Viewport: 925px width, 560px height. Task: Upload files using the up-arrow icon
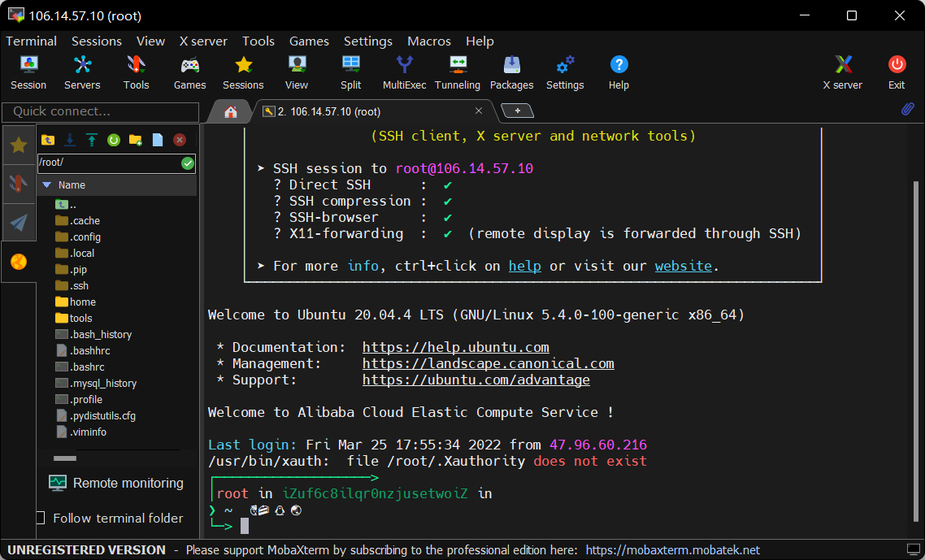[x=92, y=140]
